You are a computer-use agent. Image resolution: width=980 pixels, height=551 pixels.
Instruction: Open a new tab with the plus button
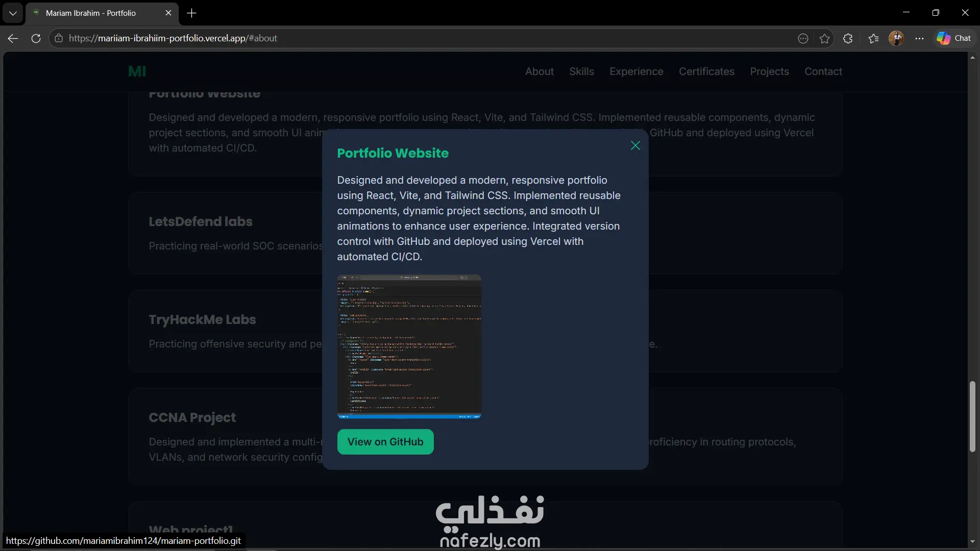(x=191, y=13)
